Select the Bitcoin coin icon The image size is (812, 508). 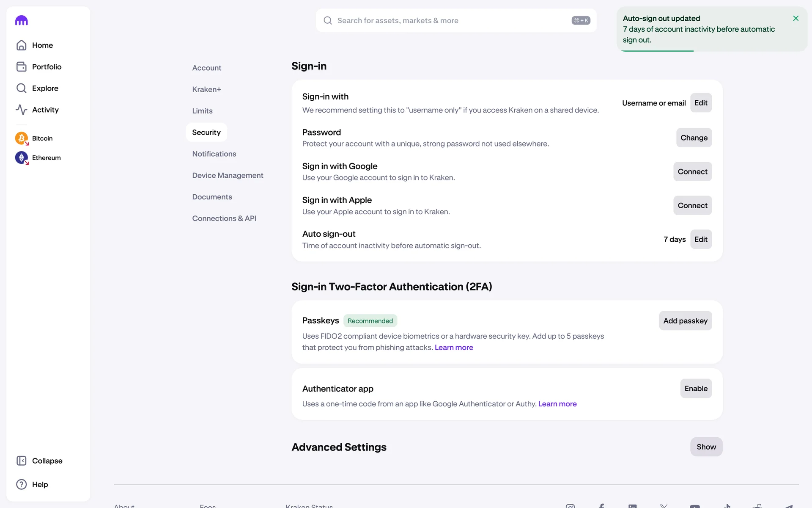coord(21,138)
